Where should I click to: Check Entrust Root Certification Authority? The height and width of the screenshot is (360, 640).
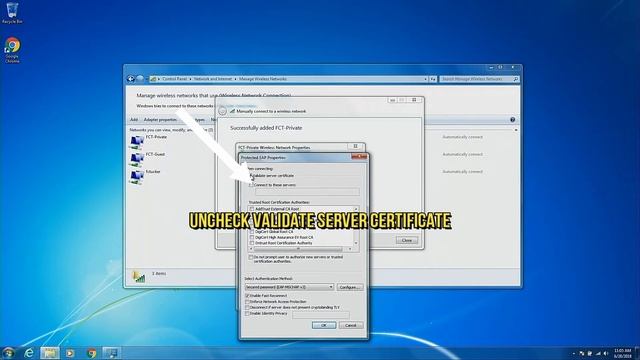[x=252, y=243]
